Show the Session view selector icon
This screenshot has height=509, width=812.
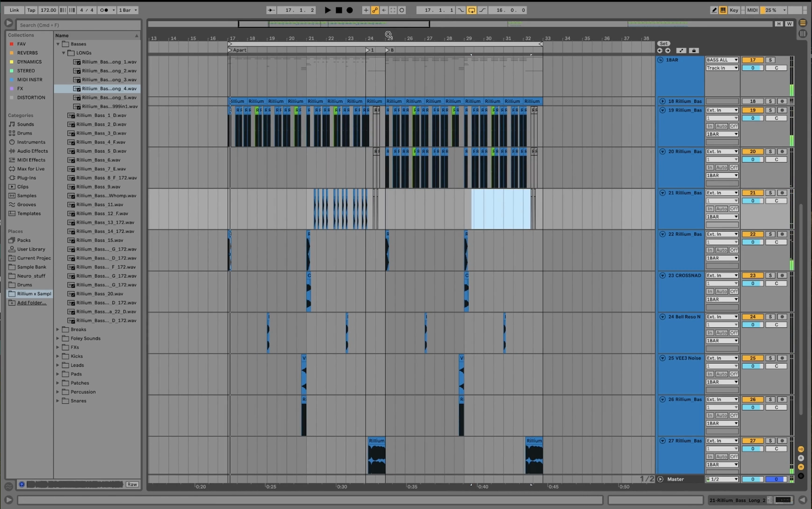tap(803, 34)
